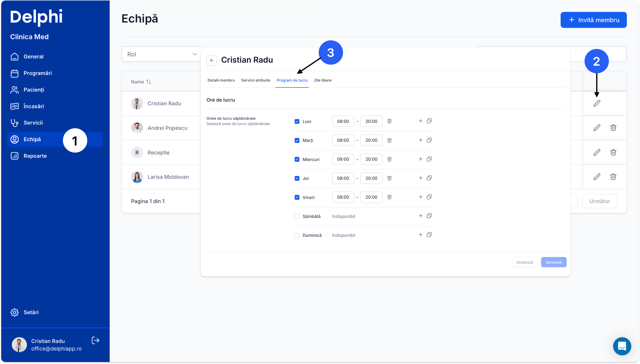Open the Servicii atribuite tab
640x364 pixels.
255,80
